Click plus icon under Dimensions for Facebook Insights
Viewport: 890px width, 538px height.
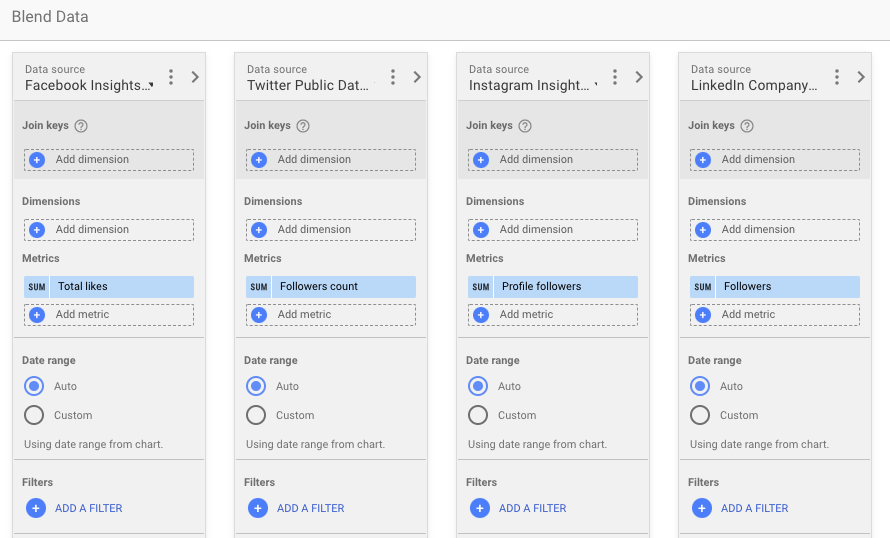[x=37, y=230]
